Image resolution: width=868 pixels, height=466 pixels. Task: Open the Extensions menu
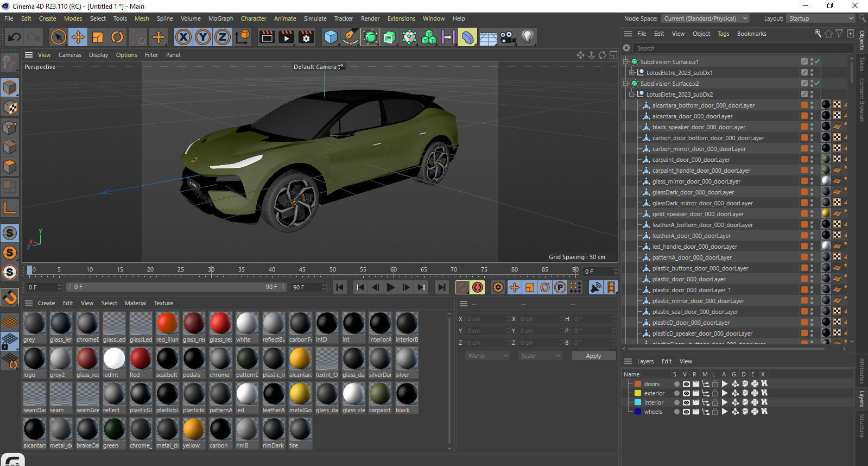click(401, 18)
